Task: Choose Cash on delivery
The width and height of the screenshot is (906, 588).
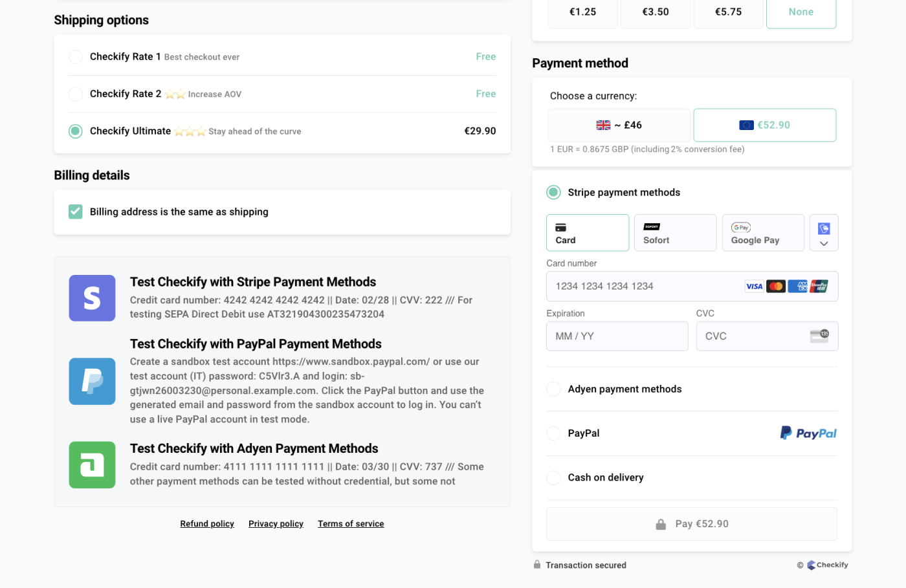Action: [x=553, y=477]
